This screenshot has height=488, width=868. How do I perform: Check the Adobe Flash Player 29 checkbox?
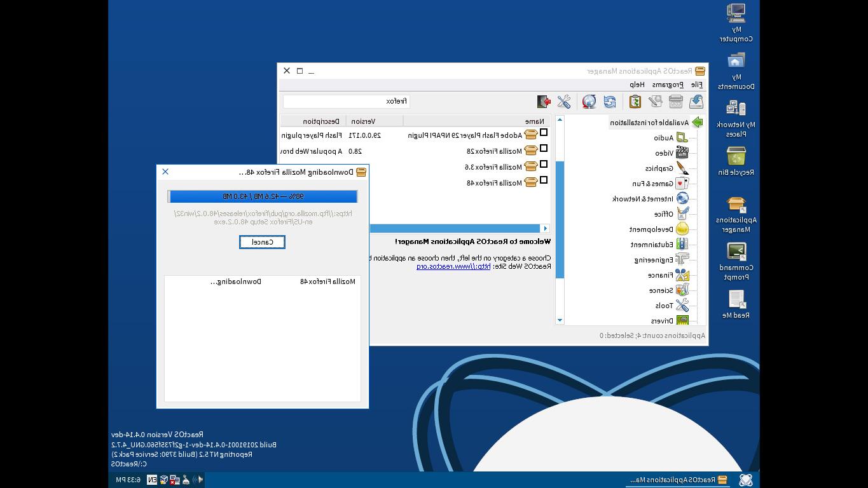544,133
